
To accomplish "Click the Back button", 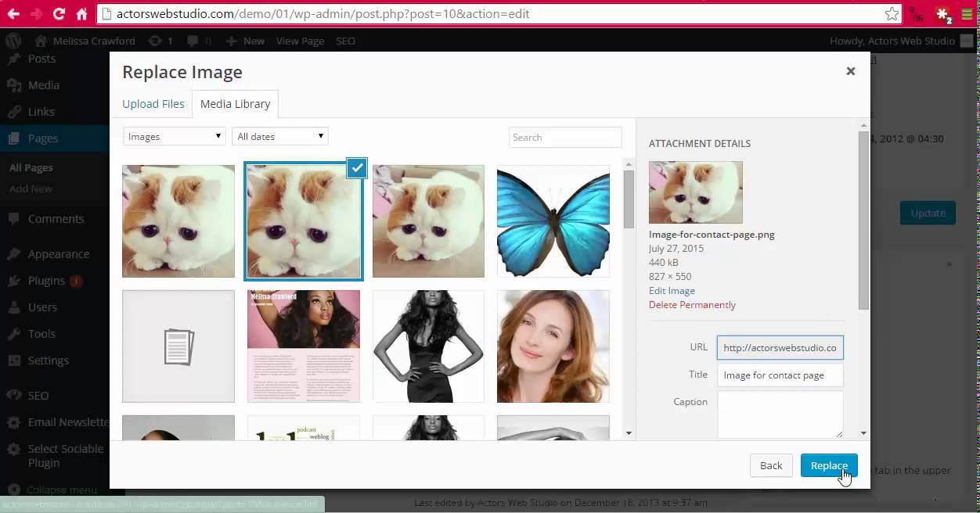I will coord(771,465).
